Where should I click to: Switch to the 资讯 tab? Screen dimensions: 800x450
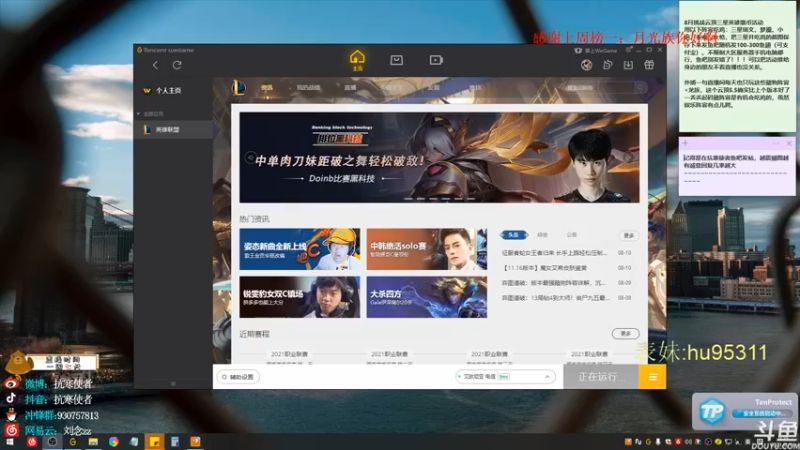(267, 88)
